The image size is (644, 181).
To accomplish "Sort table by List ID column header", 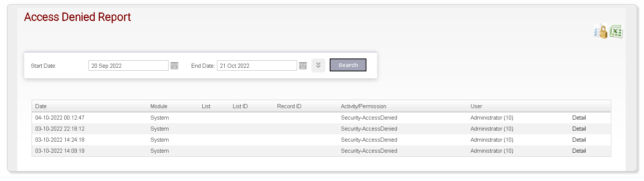I will click(240, 106).
